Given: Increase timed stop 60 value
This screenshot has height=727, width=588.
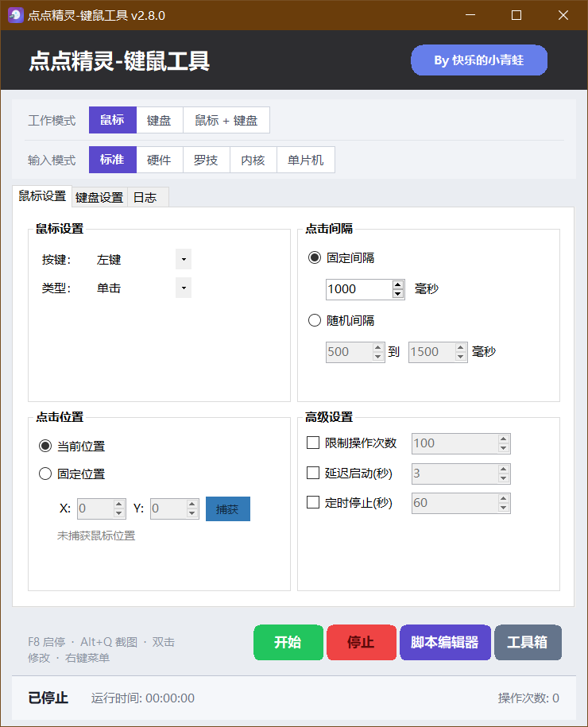Looking at the screenshot, I should tap(504, 498).
